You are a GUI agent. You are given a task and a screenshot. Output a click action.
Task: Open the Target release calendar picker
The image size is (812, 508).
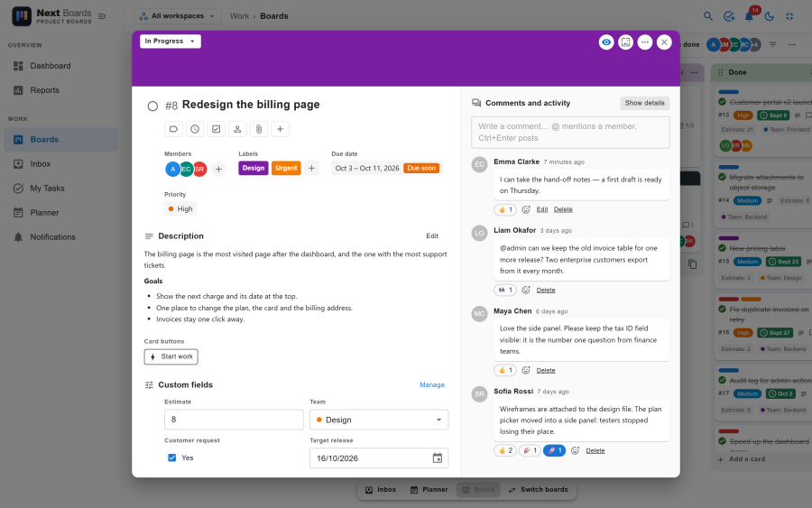437,458
